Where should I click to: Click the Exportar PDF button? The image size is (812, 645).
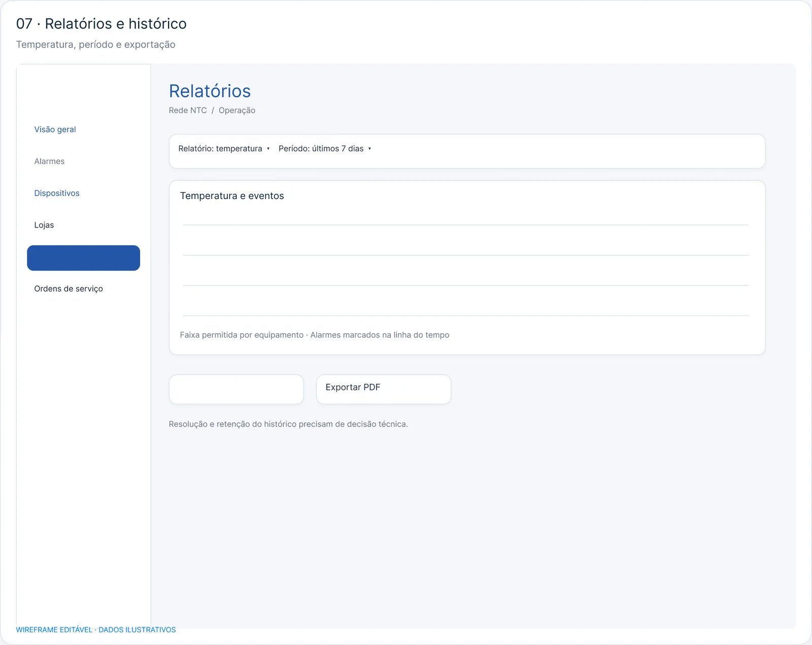click(x=384, y=390)
